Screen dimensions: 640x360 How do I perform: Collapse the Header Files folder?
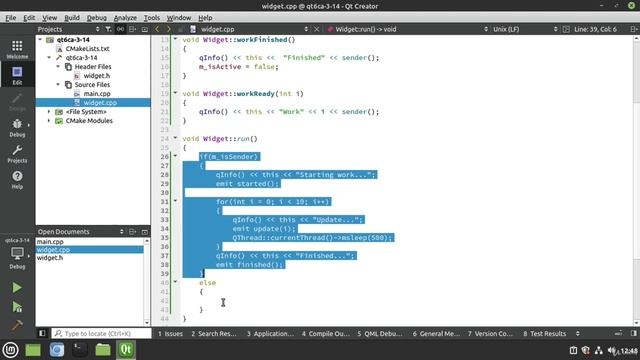pos(58,67)
